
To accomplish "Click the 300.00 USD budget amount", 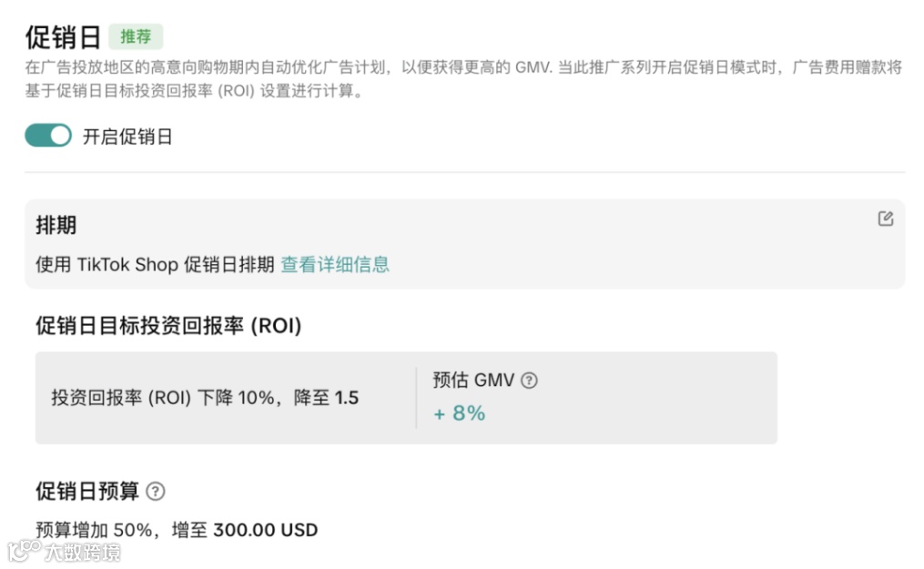I will click(265, 530).
